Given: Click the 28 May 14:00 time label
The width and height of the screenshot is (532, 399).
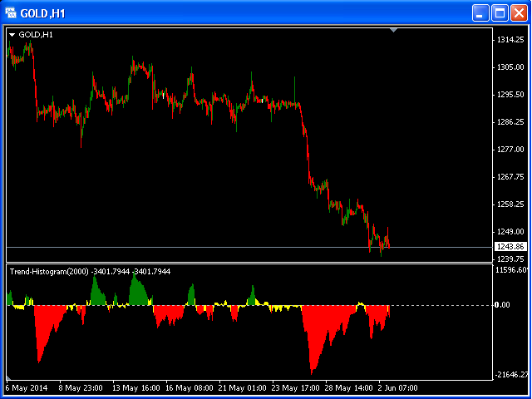Looking at the screenshot, I should point(349,387).
